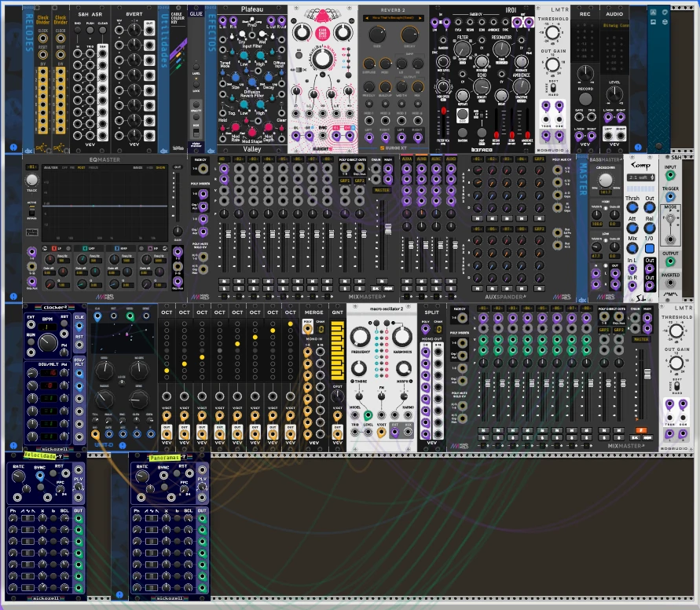Viewport: 700px width, 610px height.
Task: Click the Reverb 2 SIZE knob
Action: click(377, 35)
